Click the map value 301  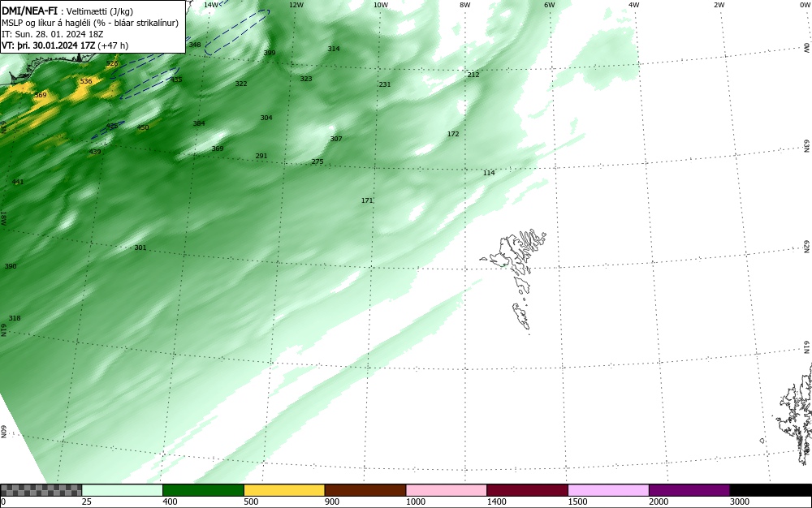point(140,248)
